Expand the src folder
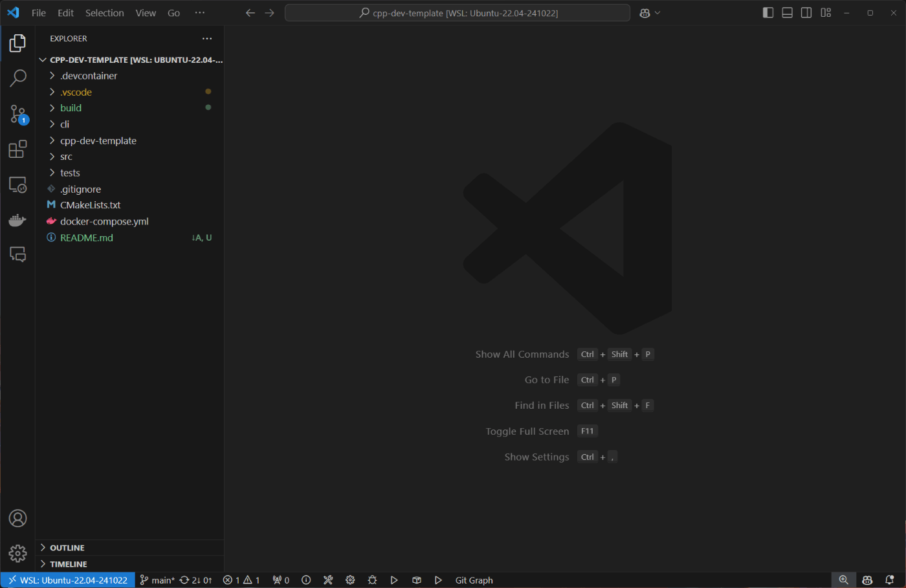This screenshot has height=588, width=906. [x=129, y=157]
